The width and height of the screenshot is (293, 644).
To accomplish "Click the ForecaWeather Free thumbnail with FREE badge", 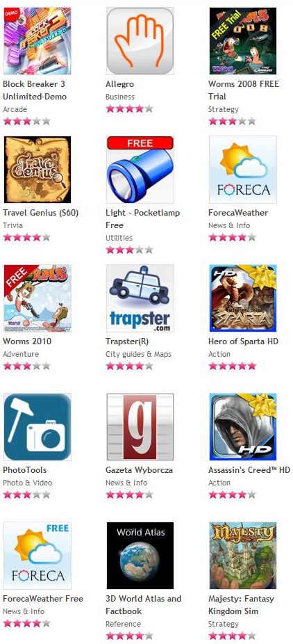I will [x=37, y=556].
